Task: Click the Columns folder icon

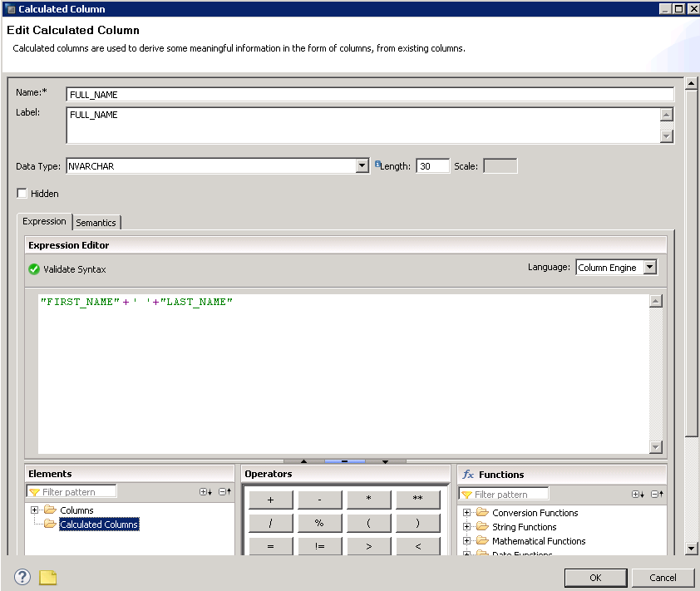Action: coord(50,510)
